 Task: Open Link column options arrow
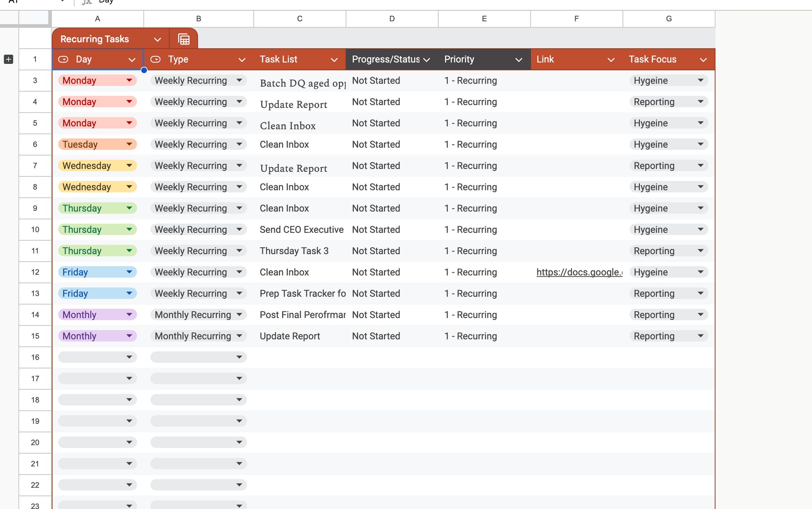(x=611, y=60)
